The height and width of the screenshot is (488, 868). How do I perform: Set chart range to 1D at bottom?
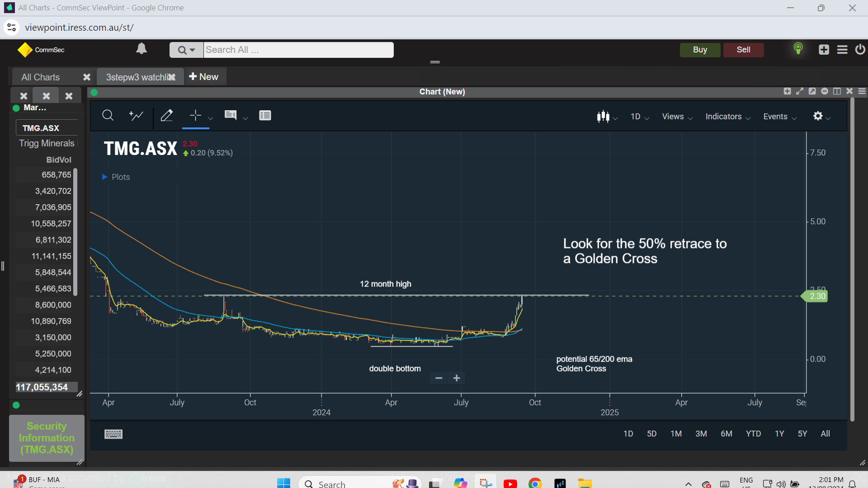click(x=628, y=434)
